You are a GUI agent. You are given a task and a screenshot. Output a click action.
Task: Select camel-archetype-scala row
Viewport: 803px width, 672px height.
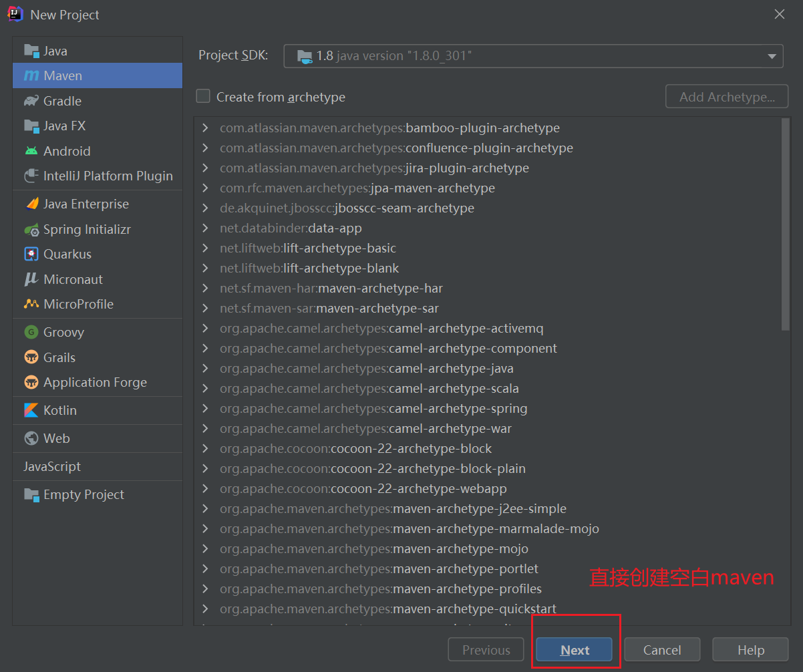point(488,388)
